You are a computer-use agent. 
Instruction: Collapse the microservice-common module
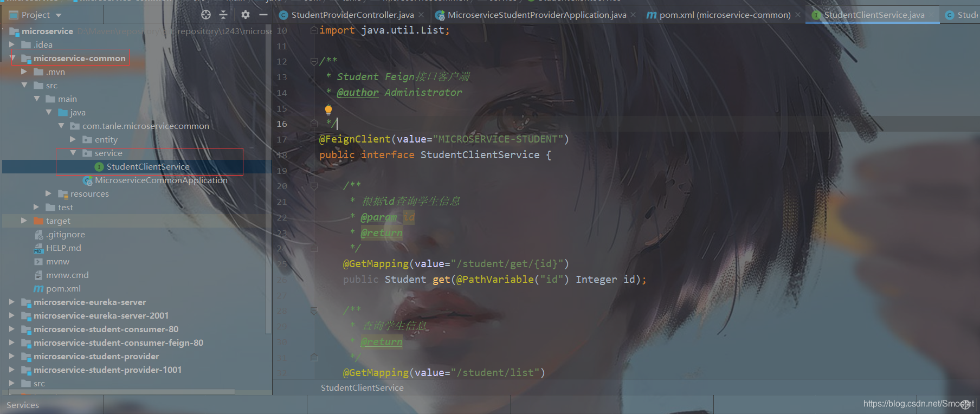pos(12,57)
